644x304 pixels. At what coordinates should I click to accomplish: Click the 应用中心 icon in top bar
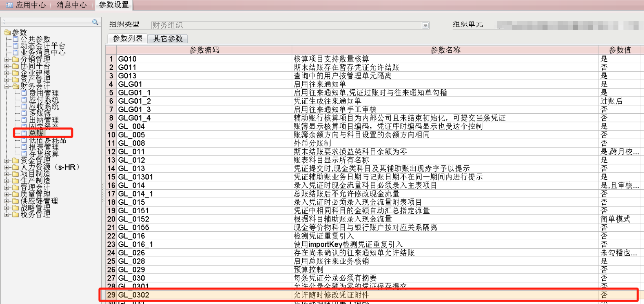click(x=10, y=5)
